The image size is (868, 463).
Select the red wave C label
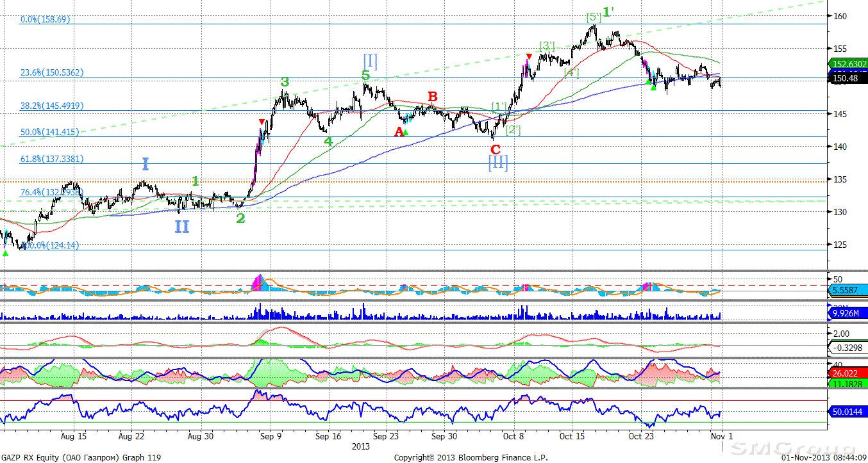pos(495,150)
